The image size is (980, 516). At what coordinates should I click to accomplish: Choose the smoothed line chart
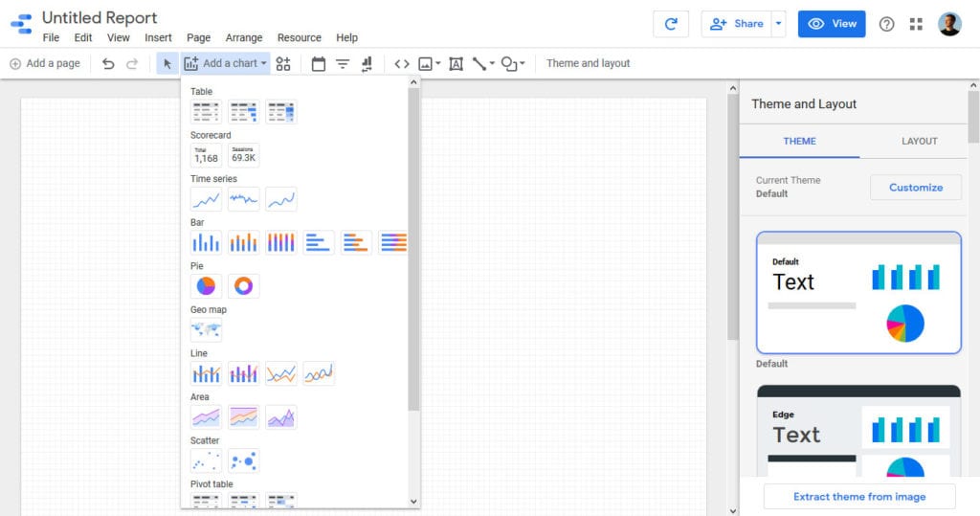[318, 373]
